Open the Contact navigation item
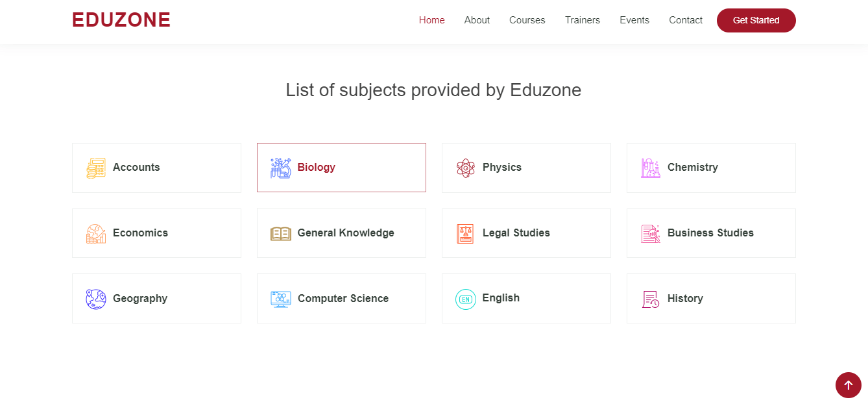 tap(686, 20)
